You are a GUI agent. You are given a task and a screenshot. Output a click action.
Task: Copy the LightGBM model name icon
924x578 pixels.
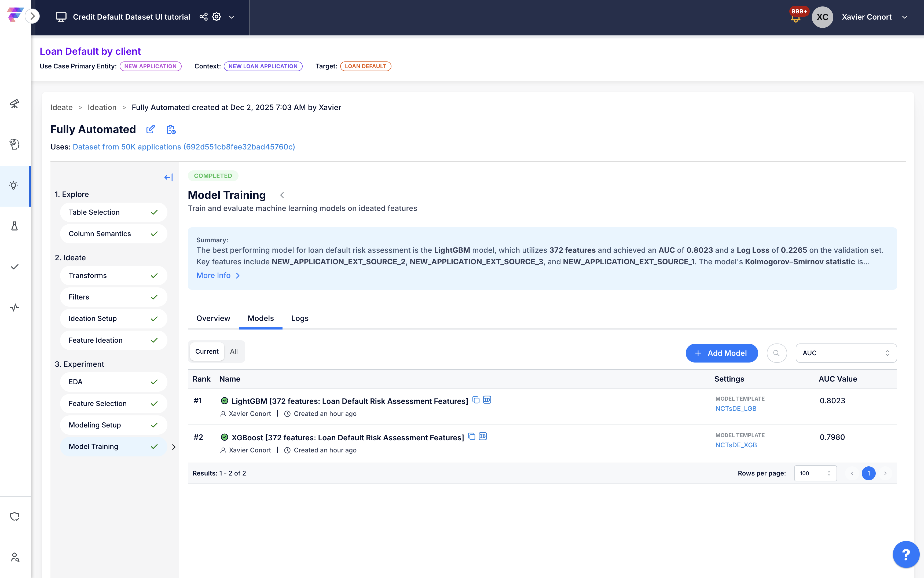pyautogui.click(x=476, y=400)
